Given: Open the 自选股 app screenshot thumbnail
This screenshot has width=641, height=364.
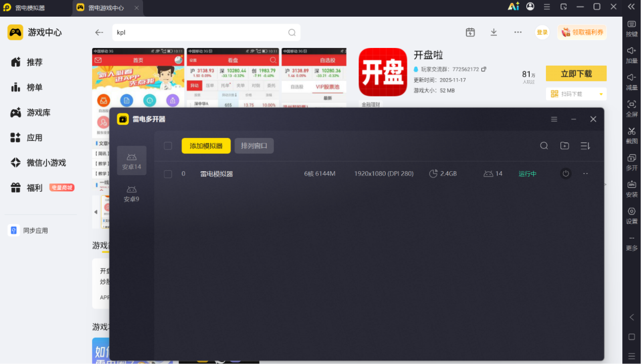Looking at the screenshot, I should (x=314, y=78).
